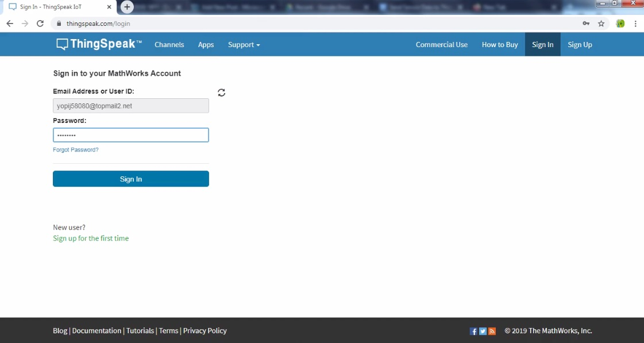Screen dimensions: 644x343
Task: Go back using the browser back arrow
Action: [10, 24]
